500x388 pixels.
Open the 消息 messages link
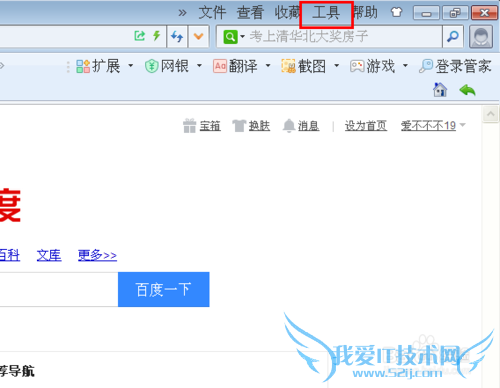(x=309, y=126)
